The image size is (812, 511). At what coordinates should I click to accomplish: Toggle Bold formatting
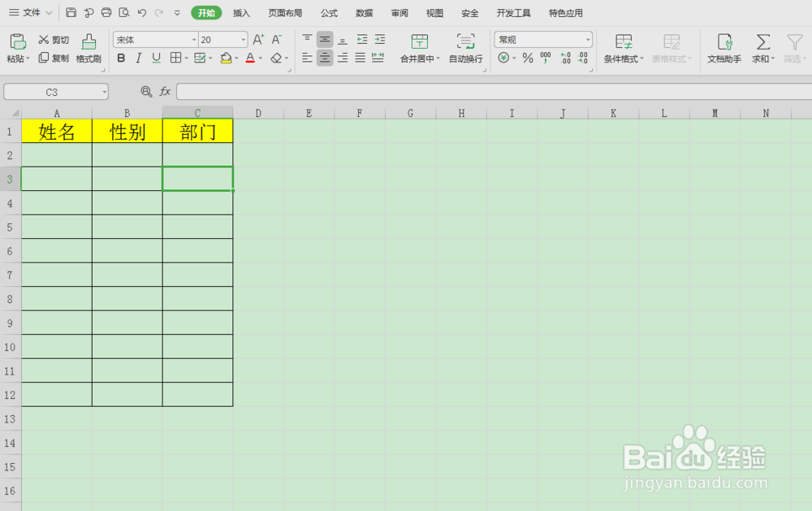pos(121,58)
